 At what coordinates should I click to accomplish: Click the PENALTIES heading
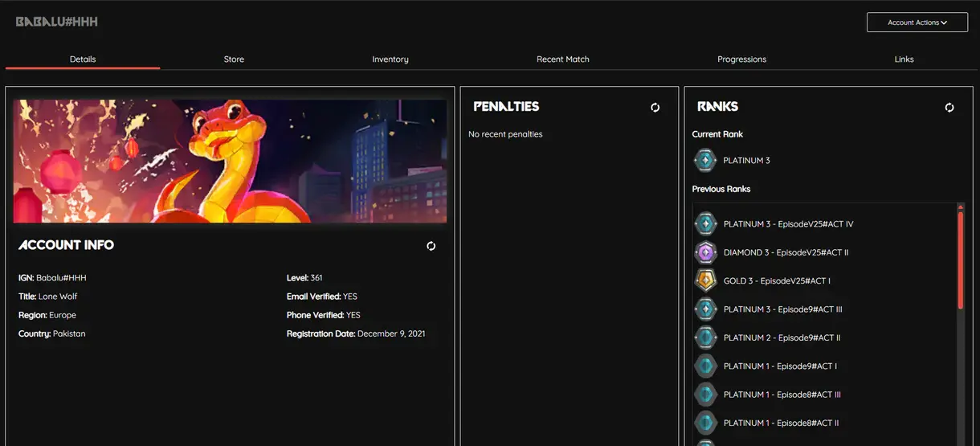click(506, 106)
